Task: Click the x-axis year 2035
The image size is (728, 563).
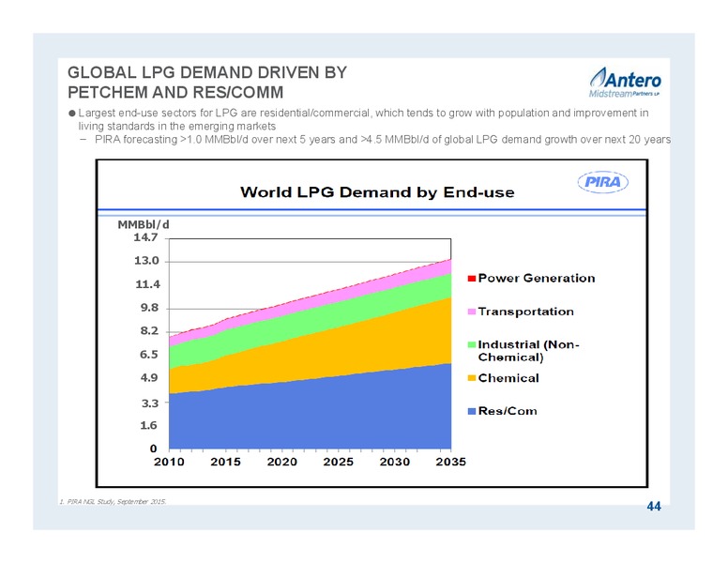Action: click(x=451, y=462)
